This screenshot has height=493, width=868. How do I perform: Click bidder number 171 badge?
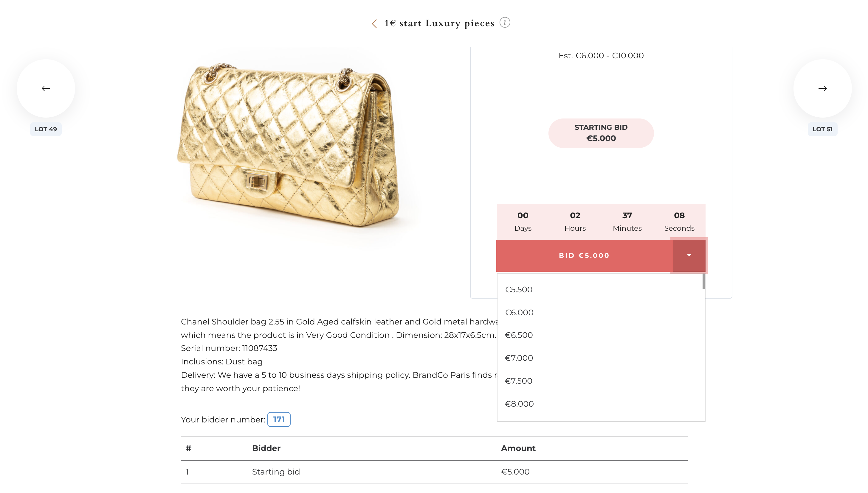click(x=279, y=419)
